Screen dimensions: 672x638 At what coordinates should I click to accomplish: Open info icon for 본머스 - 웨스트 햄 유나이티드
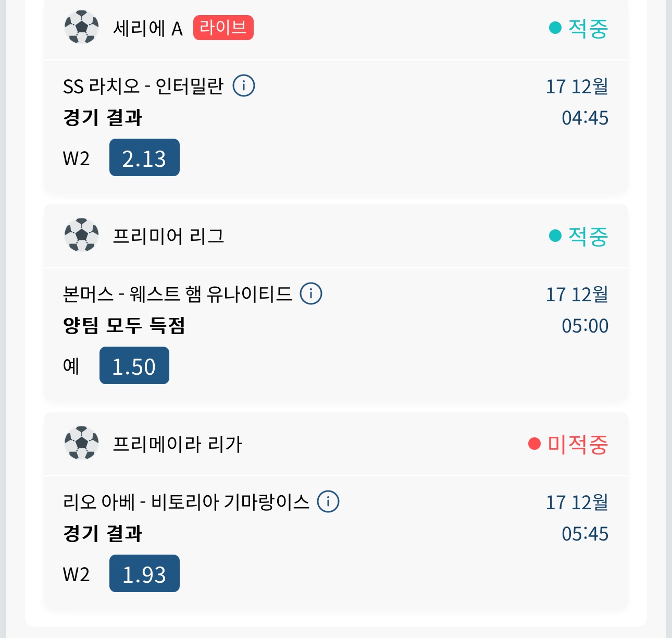[x=311, y=293]
